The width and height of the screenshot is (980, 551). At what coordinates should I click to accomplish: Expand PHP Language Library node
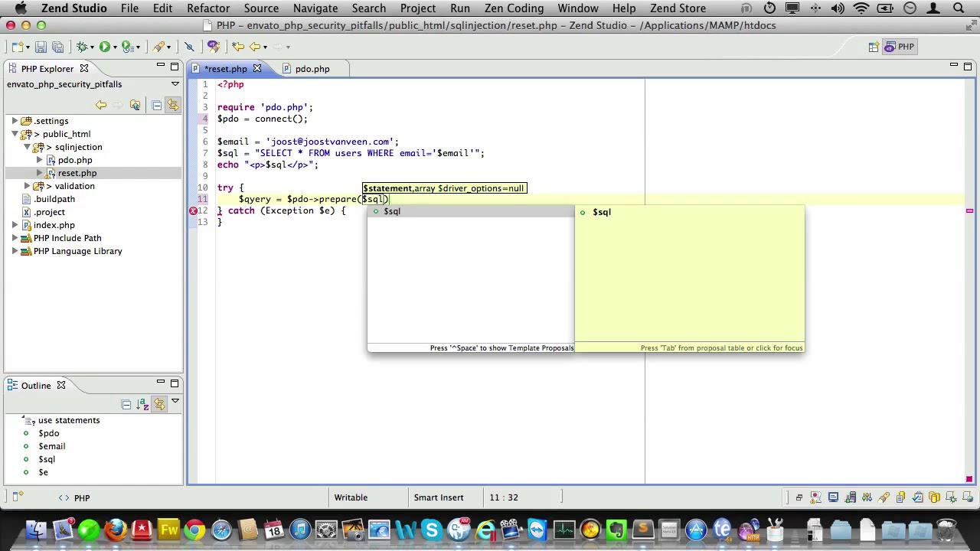click(15, 251)
